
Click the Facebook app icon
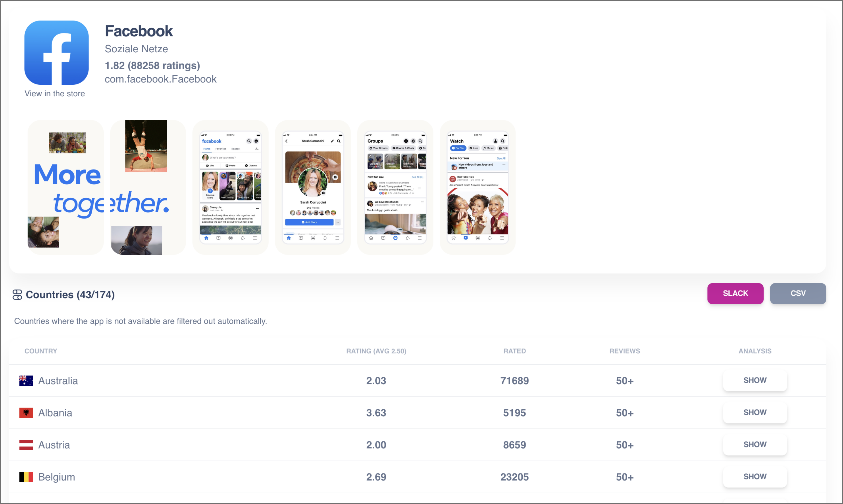pos(56,53)
